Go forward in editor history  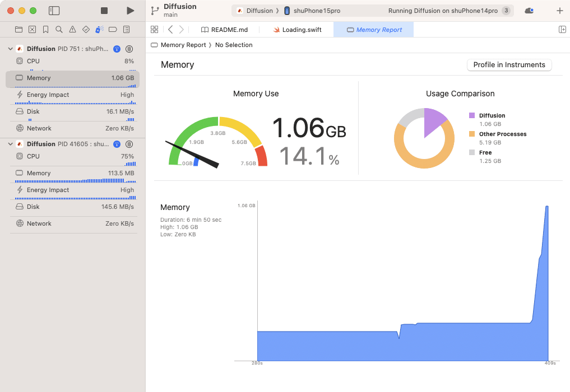[x=182, y=30]
